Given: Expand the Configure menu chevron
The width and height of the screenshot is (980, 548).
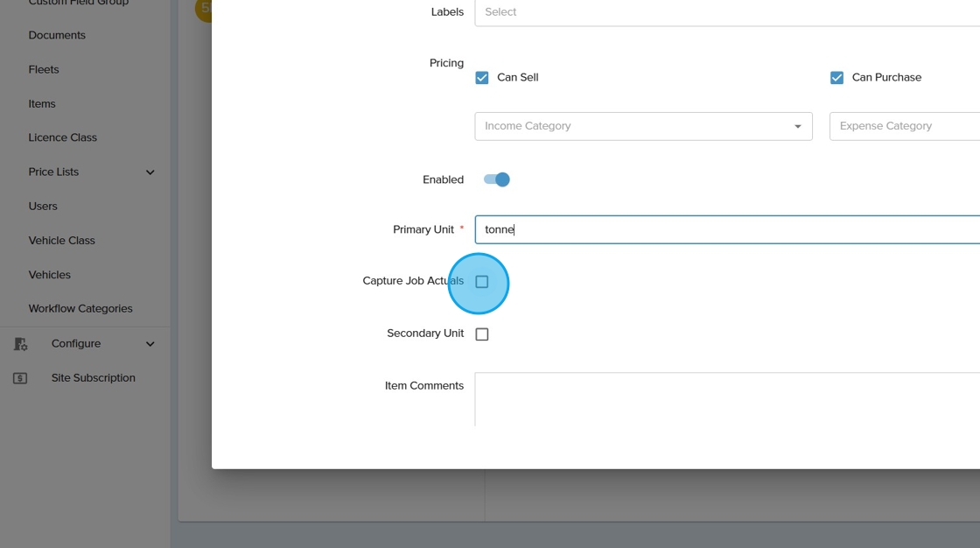Looking at the screenshot, I should click(150, 344).
